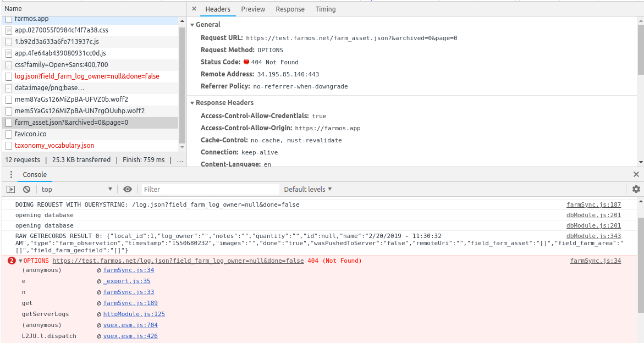Close the console drawer

pos(636,175)
